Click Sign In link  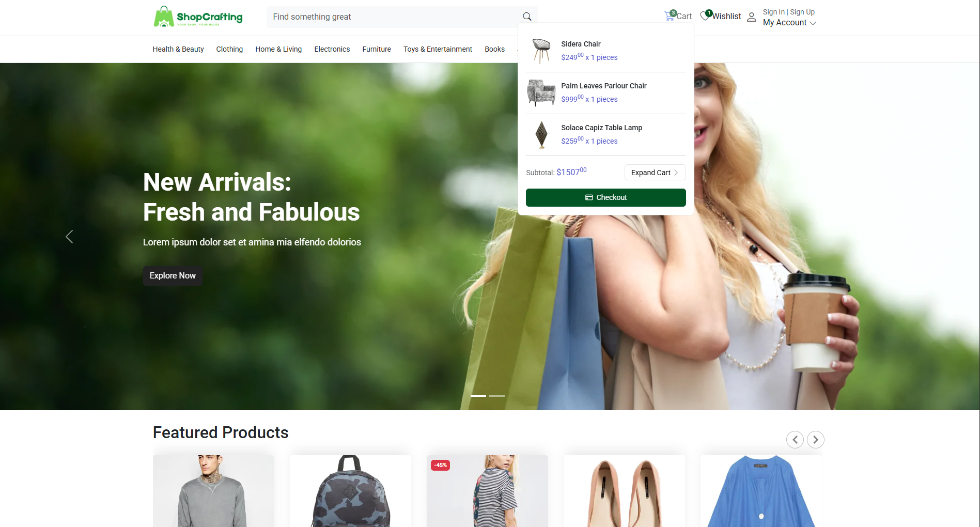tap(773, 12)
